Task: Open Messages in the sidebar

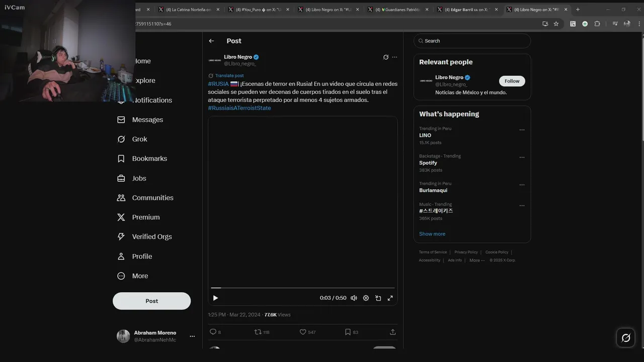Action: click(140, 120)
